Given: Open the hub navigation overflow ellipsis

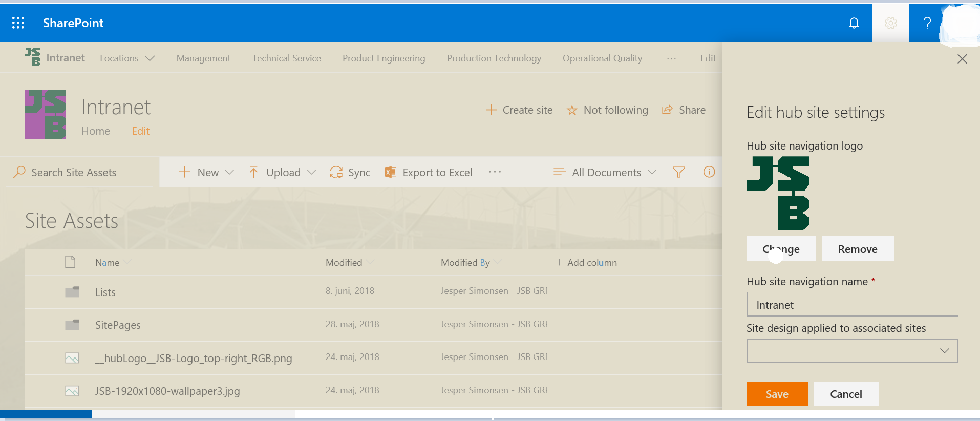Looking at the screenshot, I should click(671, 59).
